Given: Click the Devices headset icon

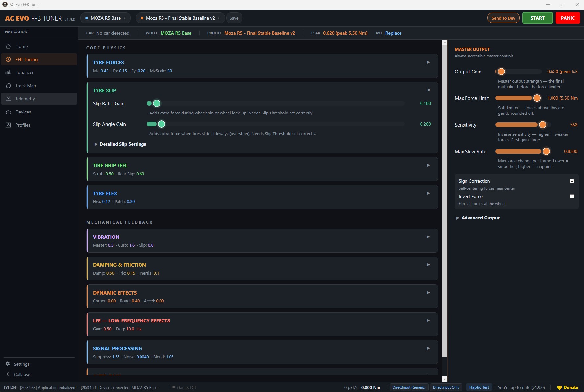Looking at the screenshot, I should [x=8, y=112].
